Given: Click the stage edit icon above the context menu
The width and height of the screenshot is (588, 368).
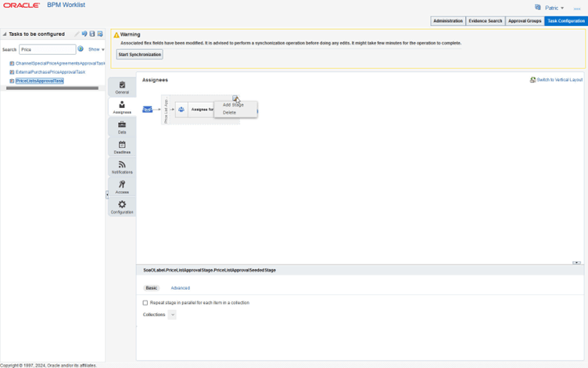Looking at the screenshot, I should [x=235, y=99].
